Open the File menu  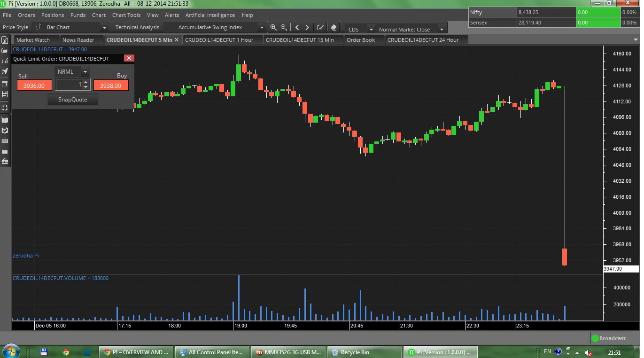tap(7, 15)
